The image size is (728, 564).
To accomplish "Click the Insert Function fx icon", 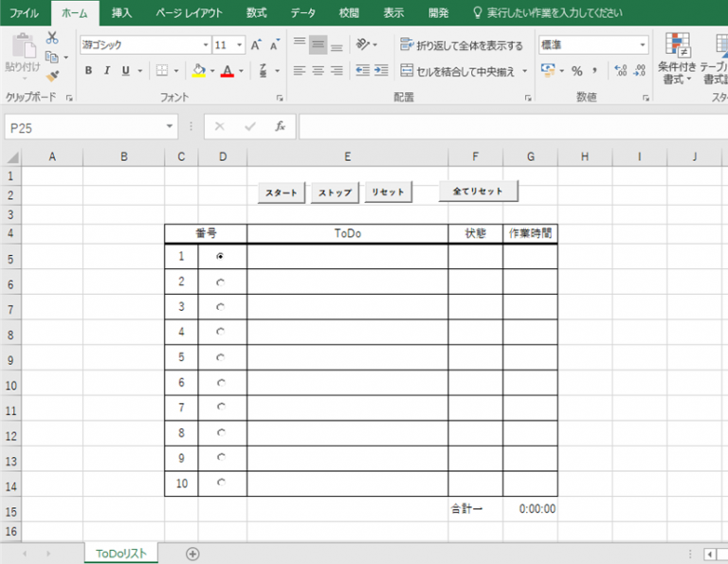I will 280,126.
